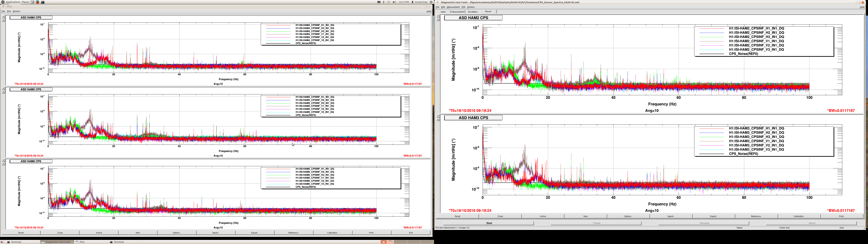
Task: Launch Firefox from the top panel
Action: 38,2
